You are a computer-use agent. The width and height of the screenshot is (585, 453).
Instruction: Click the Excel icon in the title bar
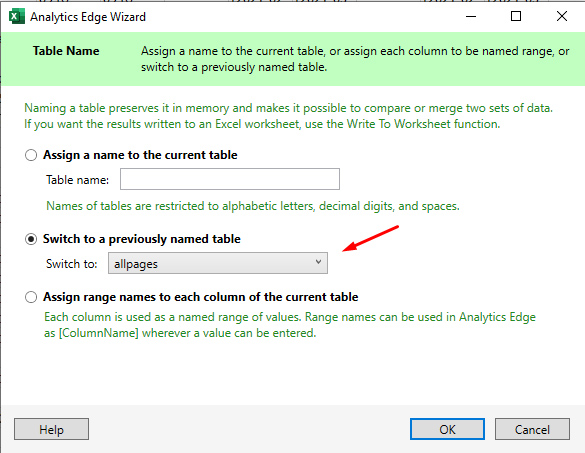pos(16,17)
